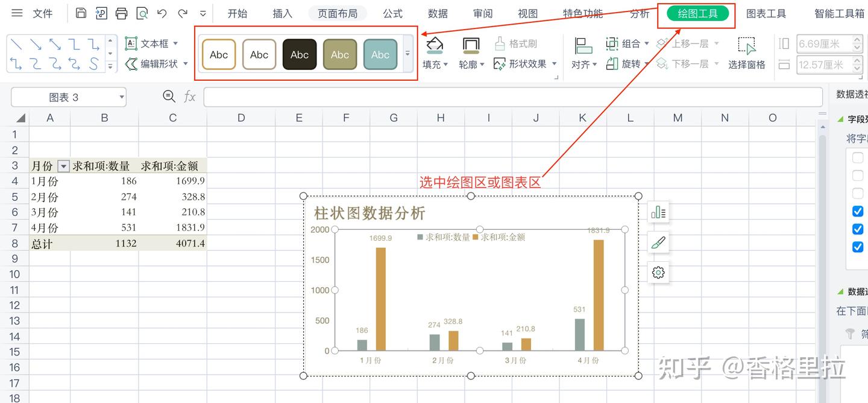Open the 形状效果 dropdown arrow
The height and width of the screenshot is (403, 868).
[554, 64]
